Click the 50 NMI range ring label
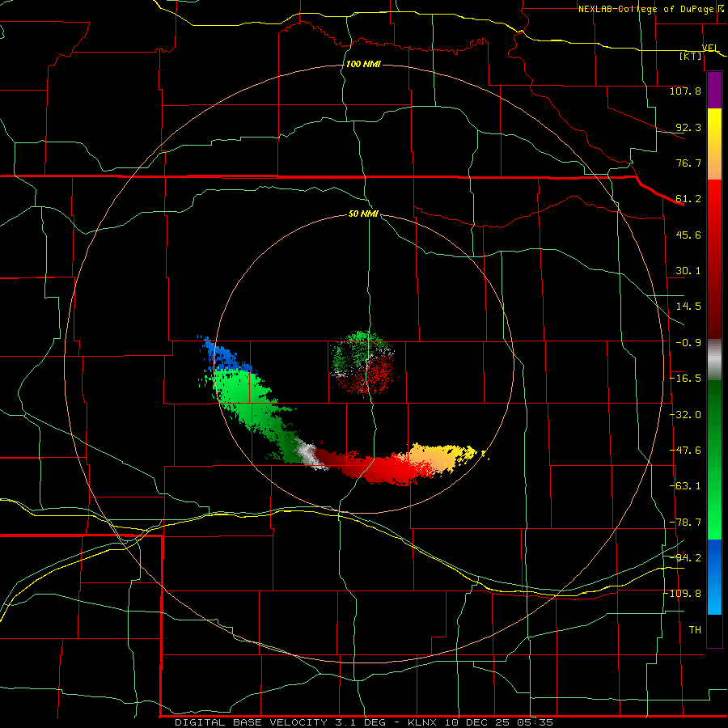The image size is (728, 728). (363, 214)
